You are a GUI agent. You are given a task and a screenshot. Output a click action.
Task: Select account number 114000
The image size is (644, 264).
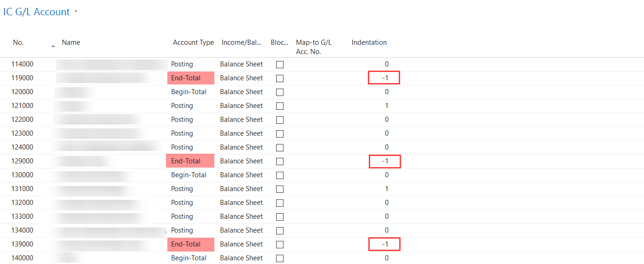click(x=22, y=64)
